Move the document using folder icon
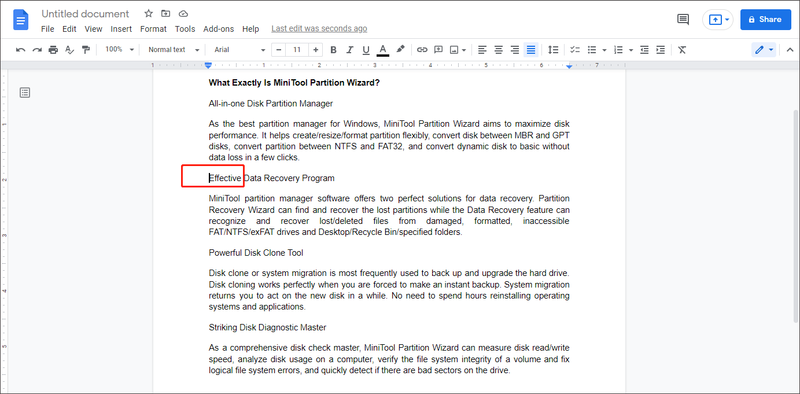 [x=165, y=14]
